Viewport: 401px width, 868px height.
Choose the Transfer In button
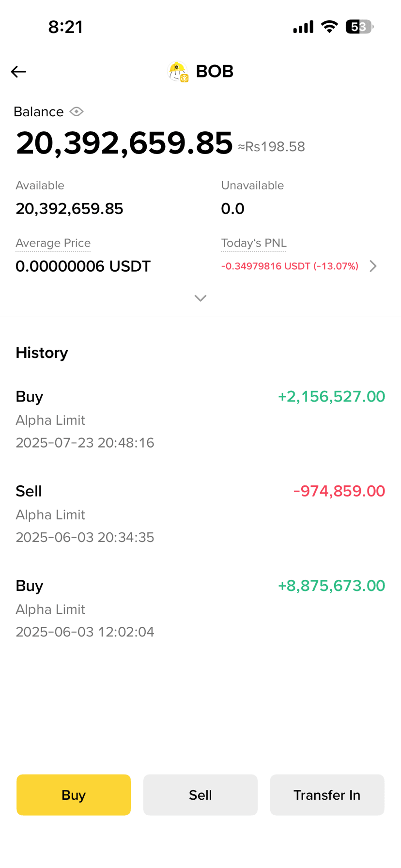[327, 795]
